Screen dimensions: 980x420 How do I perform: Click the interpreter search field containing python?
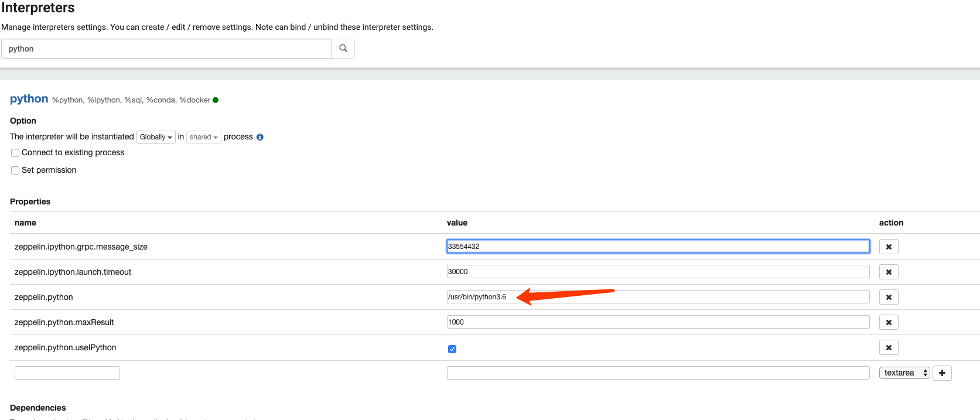(x=167, y=49)
